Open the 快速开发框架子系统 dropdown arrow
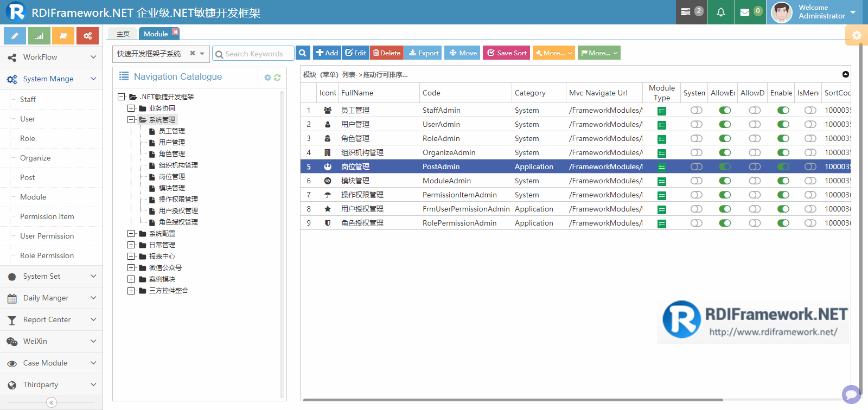The image size is (868, 410). [202, 53]
